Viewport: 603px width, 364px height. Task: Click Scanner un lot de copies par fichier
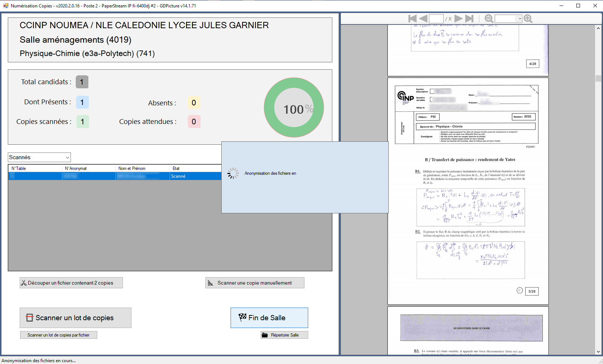[x=59, y=335]
